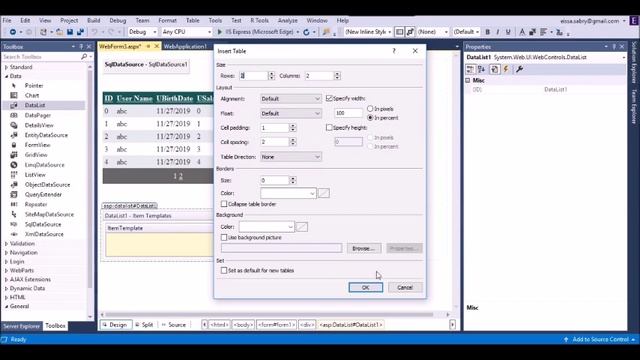
Task: Uncheck the Specify width checkbox
Action: [x=329, y=98]
